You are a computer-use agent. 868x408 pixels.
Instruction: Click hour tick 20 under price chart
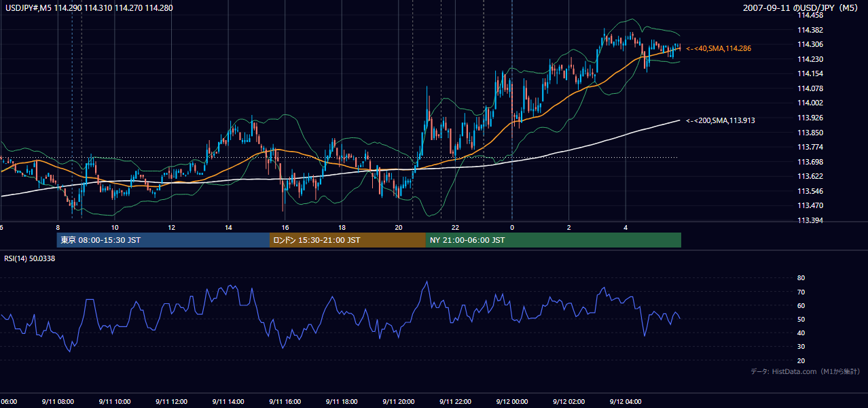[x=399, y=227]
